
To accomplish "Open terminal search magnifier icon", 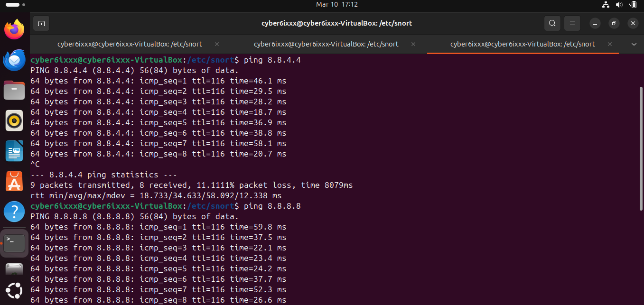I will click(x=552, y=23).
